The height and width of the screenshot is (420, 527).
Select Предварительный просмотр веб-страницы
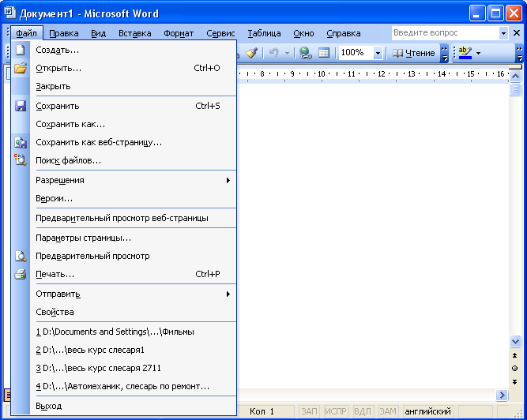click(124, 218)
